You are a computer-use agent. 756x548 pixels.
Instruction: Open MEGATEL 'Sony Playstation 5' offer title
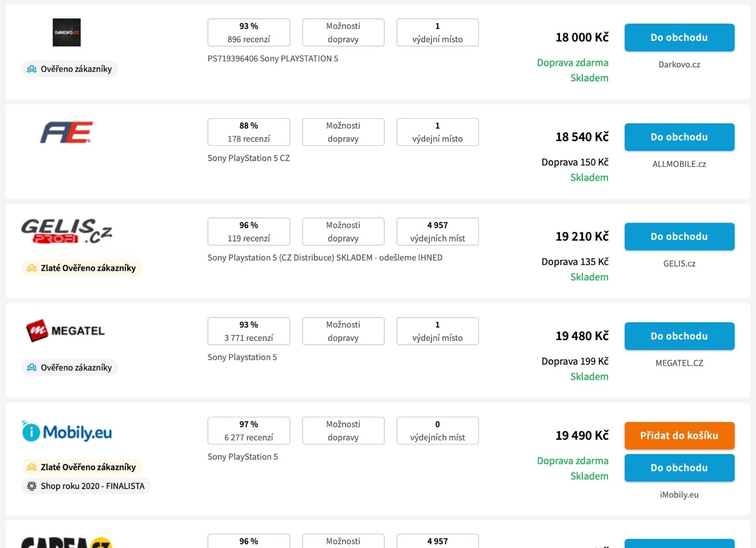242,357
